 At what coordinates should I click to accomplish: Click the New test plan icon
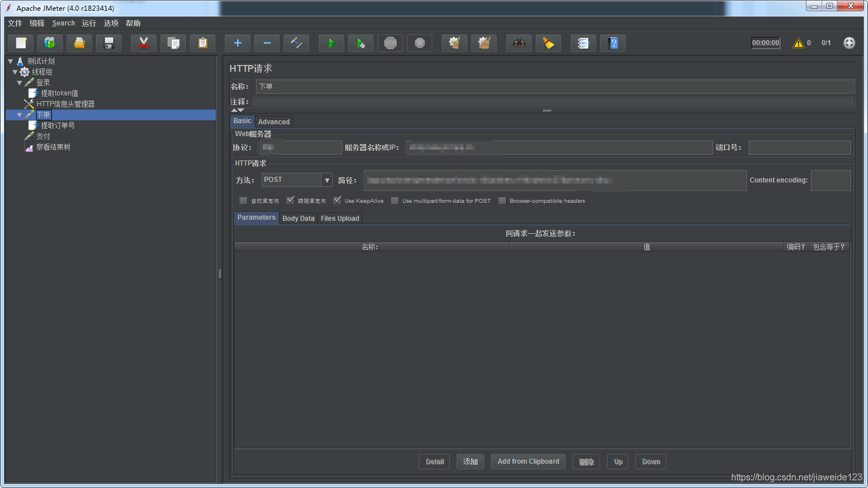click(21, 43)
